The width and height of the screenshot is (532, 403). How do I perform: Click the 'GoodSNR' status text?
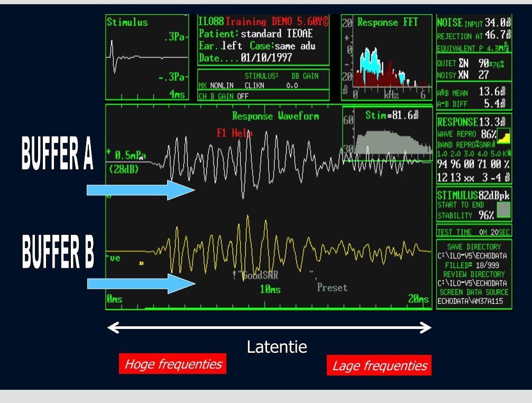tap(260, 275)
